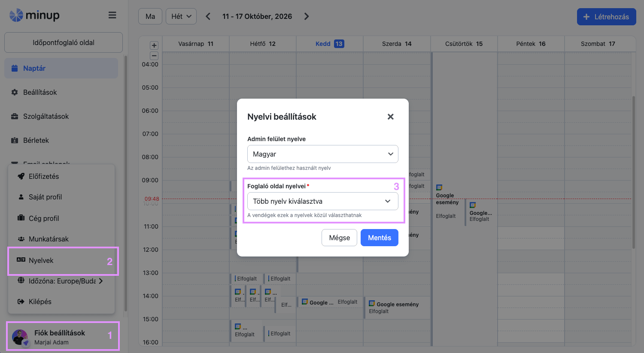Click the Időzóna globe icon
Viewport: 644px width, 353px height.
point(21,281)
